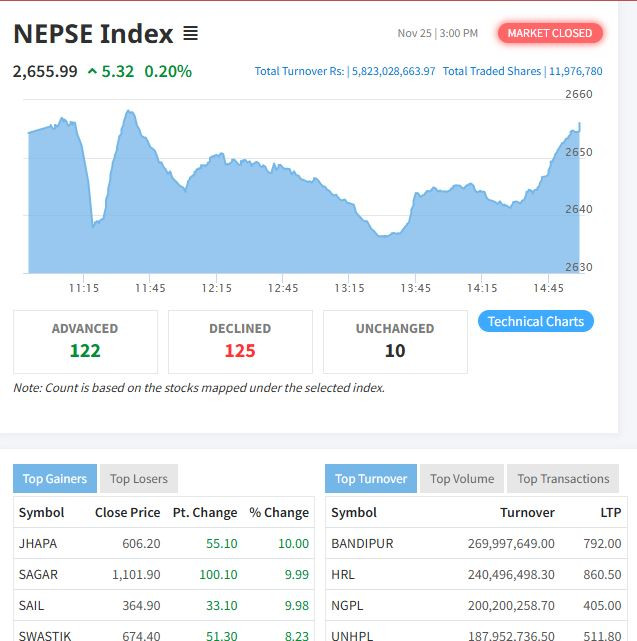Open the JHAPA stock symbol
The height and width of the screenshot is (641, 637).
[38, 543]
